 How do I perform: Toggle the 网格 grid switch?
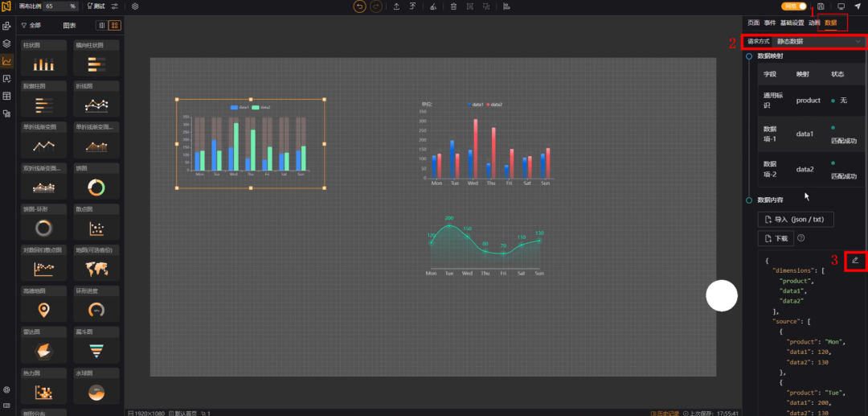point(794,6)
